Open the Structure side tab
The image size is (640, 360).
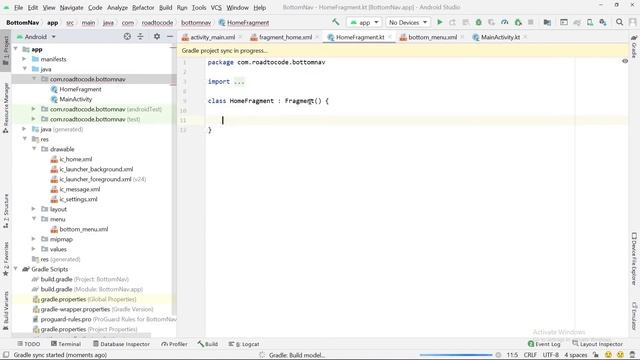(6, 211)
